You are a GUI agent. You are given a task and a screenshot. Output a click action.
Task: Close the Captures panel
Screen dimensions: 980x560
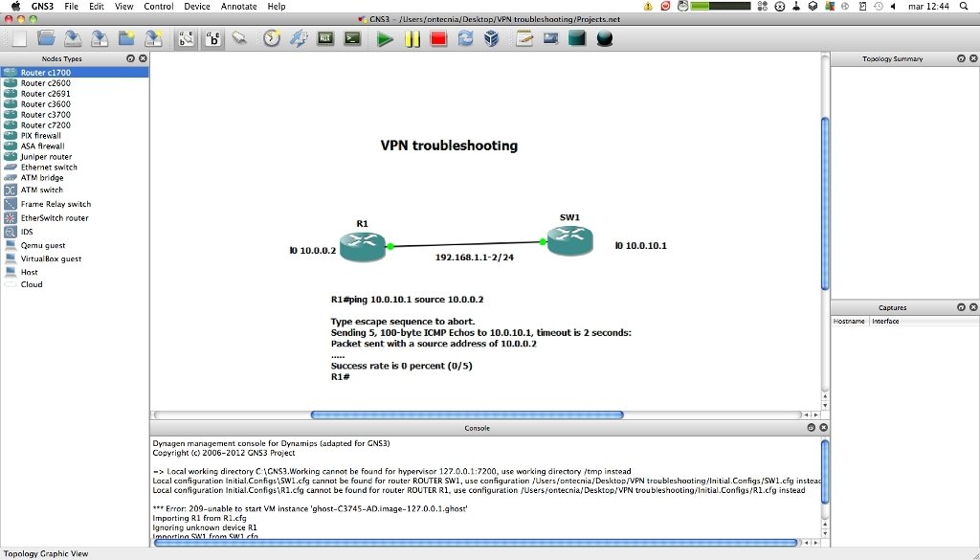coord(973,307)
